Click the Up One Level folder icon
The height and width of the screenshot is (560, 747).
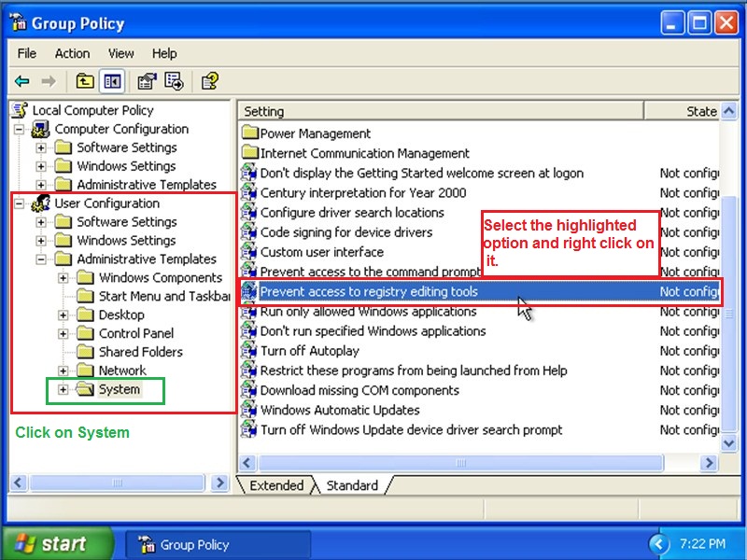[x=84, y=81]
